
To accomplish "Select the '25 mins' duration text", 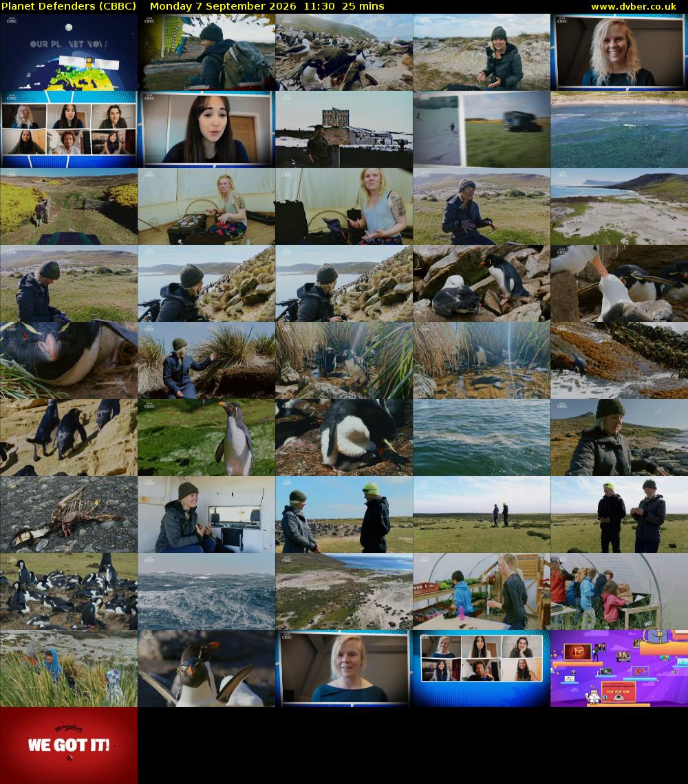I will coord(363,6).
